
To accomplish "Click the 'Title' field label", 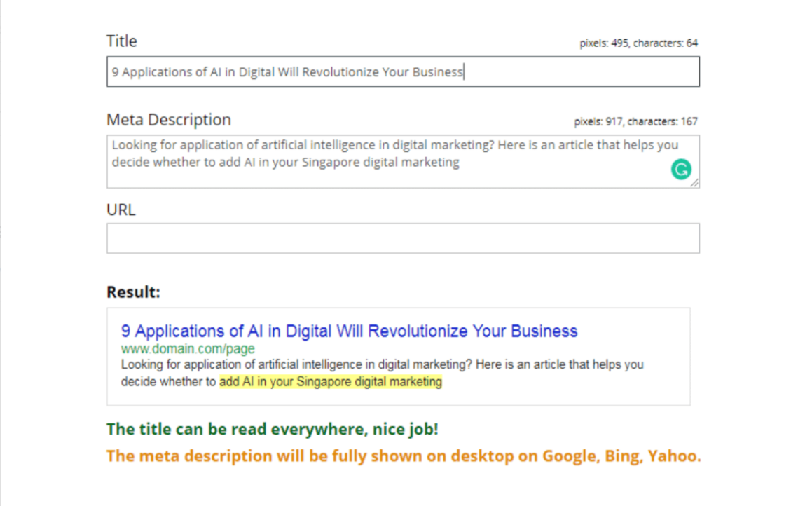I will [x=122, y=41].
